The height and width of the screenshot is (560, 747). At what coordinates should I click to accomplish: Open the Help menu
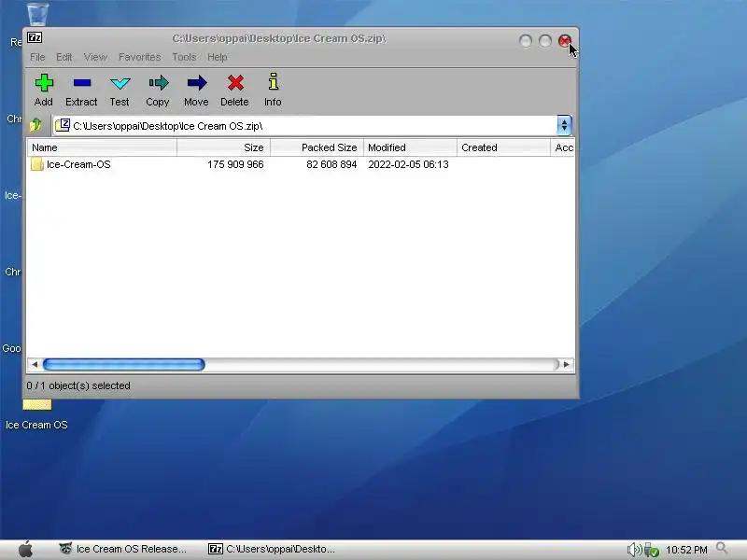coord(217,57)
